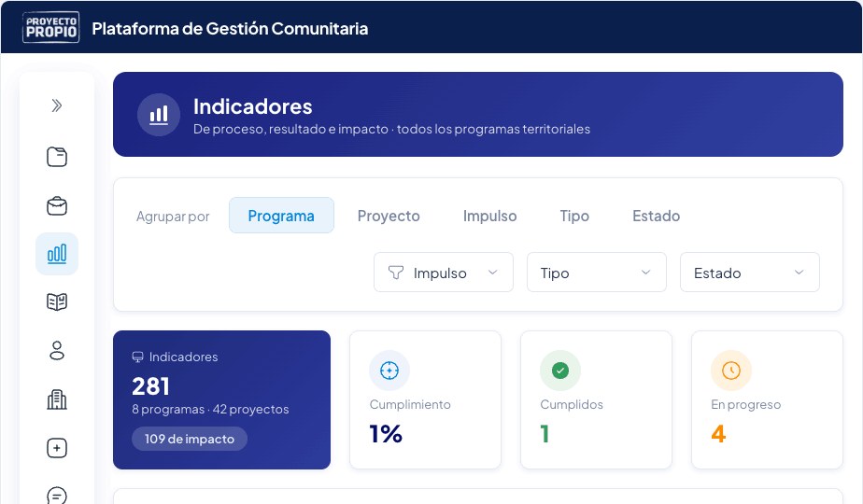Viewport: 863px width, 504px height.
Task: Click the '109 de impacto' badge
Action: point(190,439)
